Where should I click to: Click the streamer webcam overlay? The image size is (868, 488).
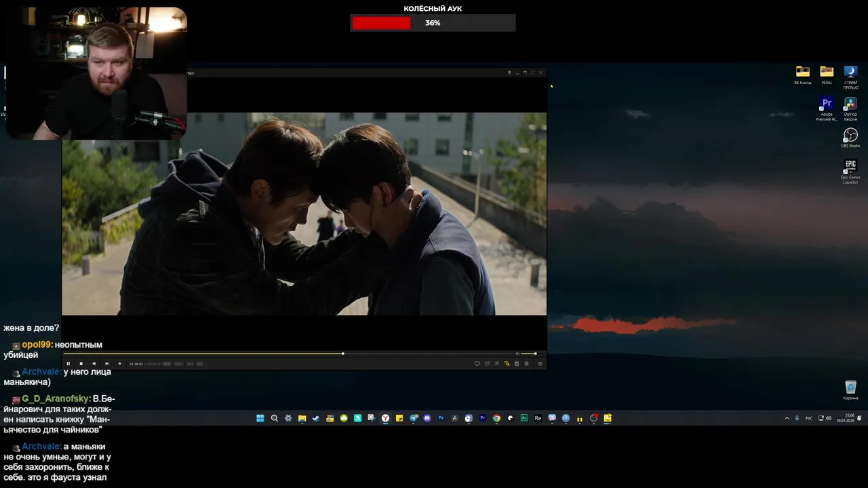point(96,73)
